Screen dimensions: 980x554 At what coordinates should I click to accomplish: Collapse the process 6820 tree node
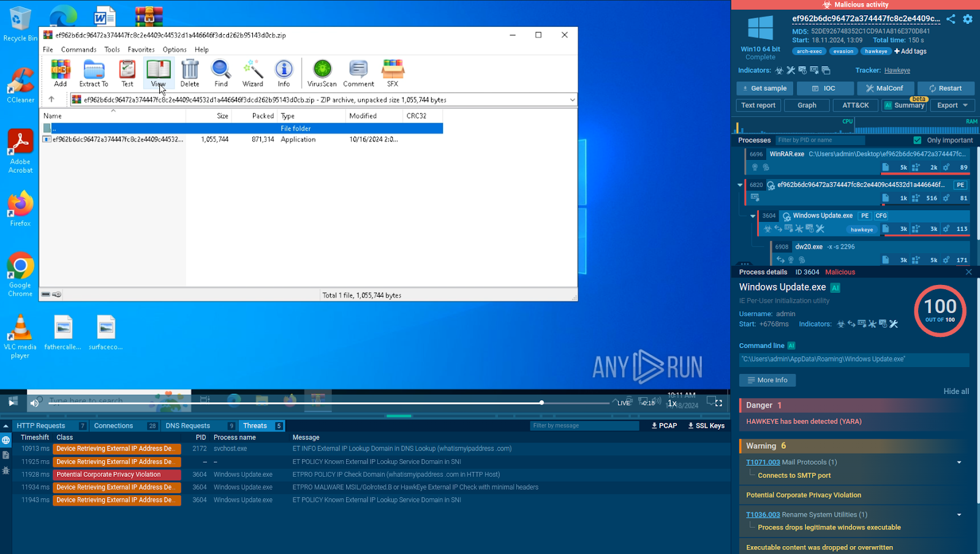(x=740, y=184)
